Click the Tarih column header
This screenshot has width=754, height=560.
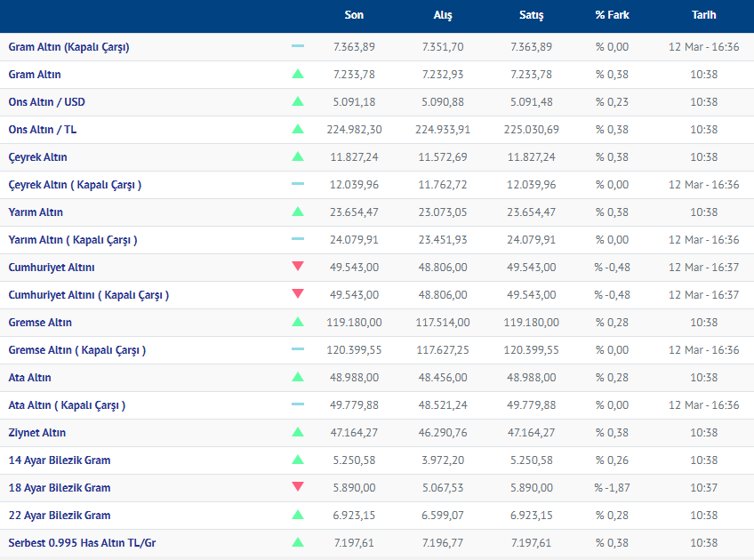703,15
